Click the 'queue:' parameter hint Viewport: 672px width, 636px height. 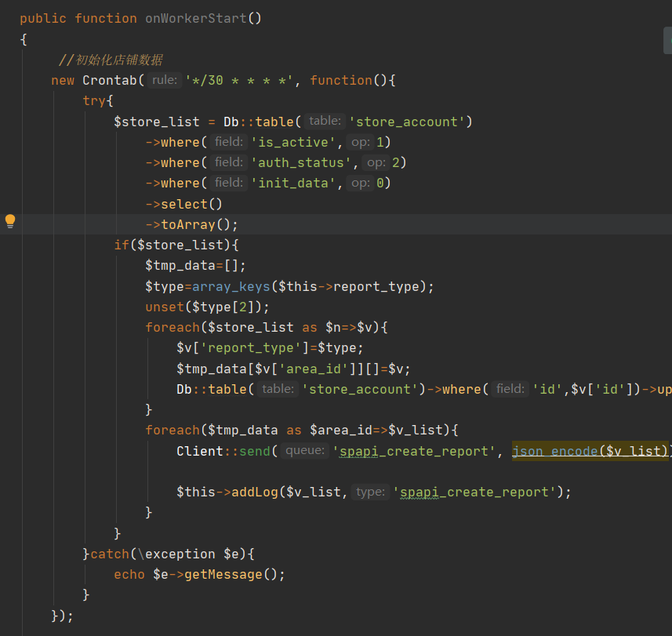(x=305, y=451)
